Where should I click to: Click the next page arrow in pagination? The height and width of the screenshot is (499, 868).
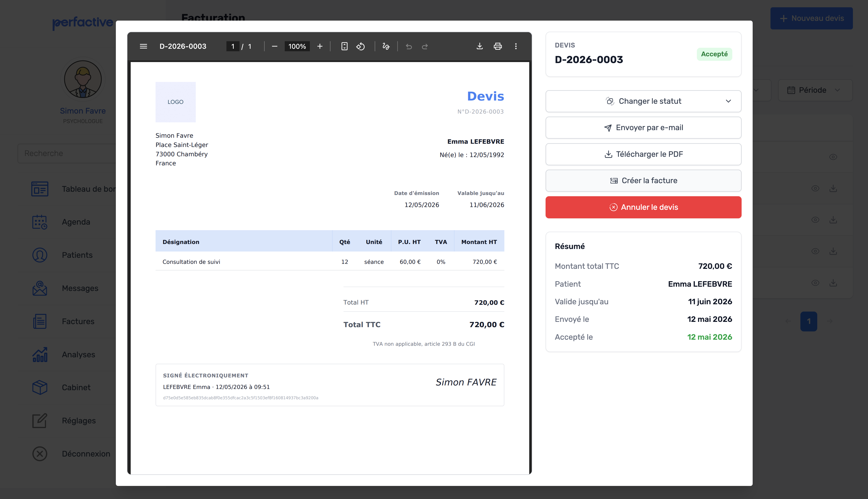click(830, 321)
